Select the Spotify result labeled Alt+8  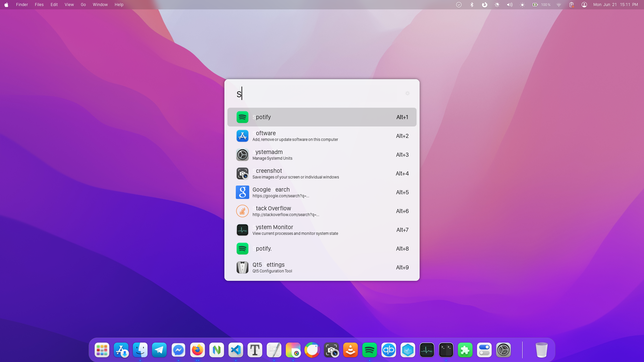322,249
